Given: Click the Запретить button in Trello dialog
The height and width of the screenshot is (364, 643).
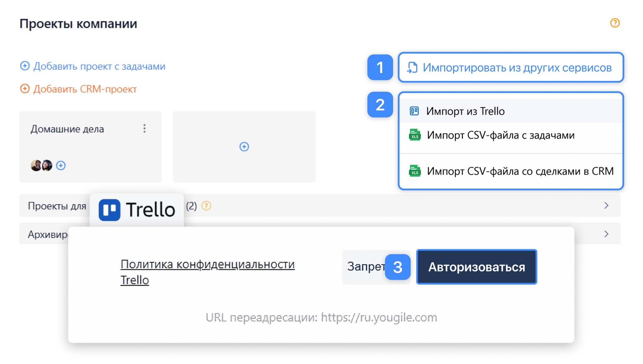Looking at the screenshot, I should click(x=366, y=267).
